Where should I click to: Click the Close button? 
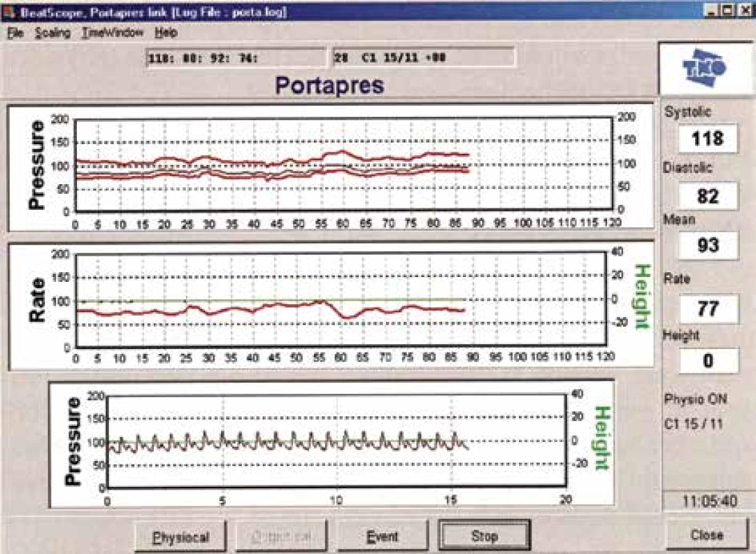tap(706, 534)
